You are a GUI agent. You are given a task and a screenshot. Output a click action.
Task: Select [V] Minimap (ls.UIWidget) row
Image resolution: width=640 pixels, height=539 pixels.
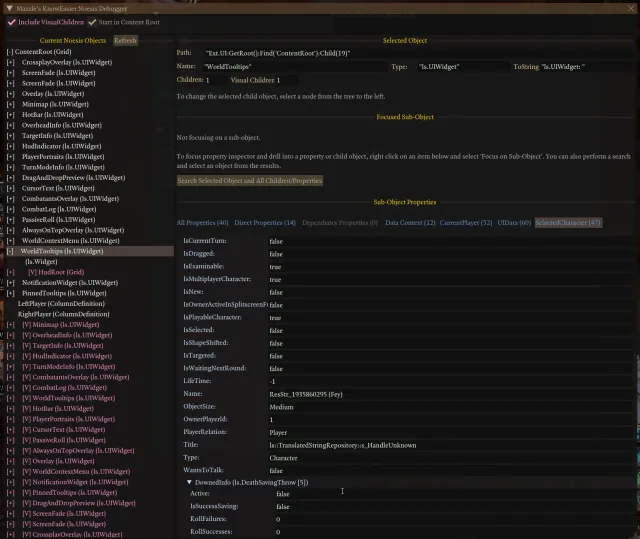click(60, 325)
